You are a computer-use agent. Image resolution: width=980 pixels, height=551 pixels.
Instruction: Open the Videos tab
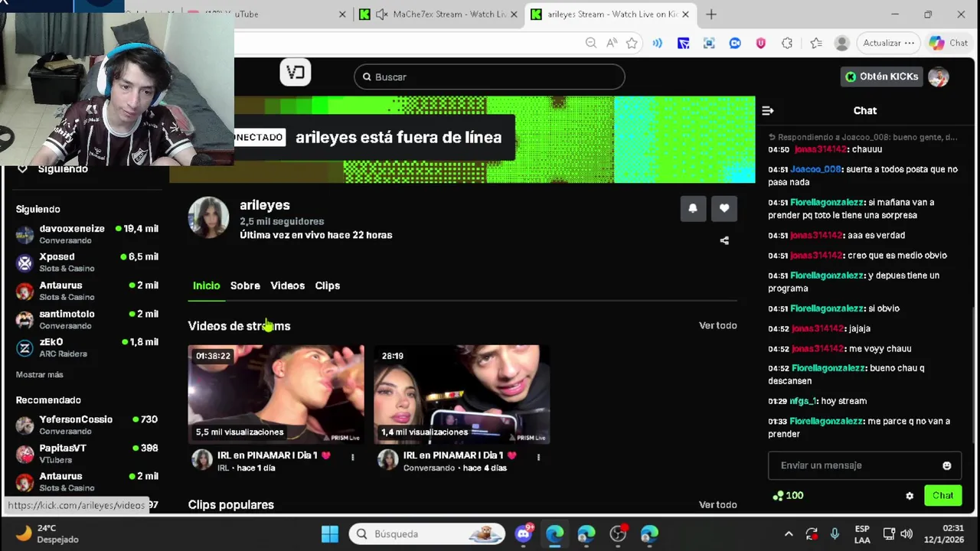287,285
